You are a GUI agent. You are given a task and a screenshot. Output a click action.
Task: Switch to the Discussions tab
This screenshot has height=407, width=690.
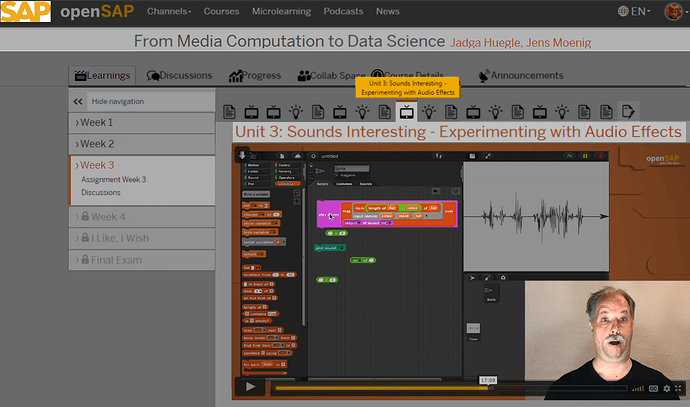tap(180, 76)
